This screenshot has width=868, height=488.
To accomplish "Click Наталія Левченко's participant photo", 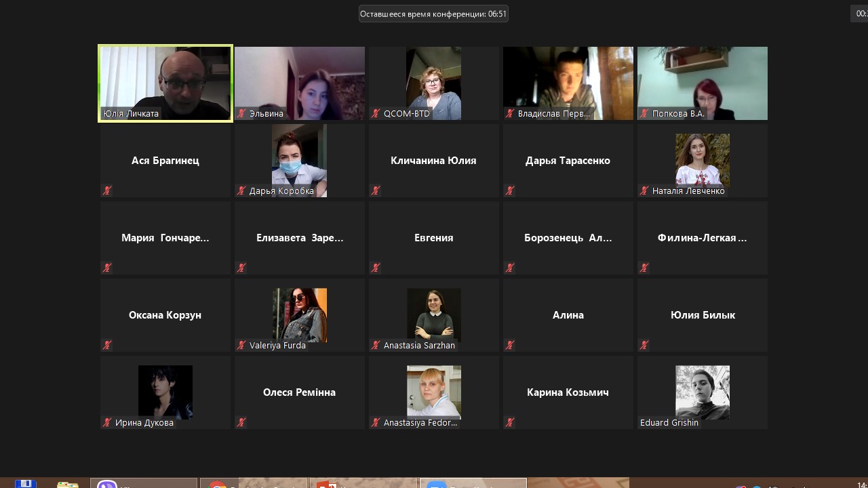I will pyautogui.click(x=703, y=159).
